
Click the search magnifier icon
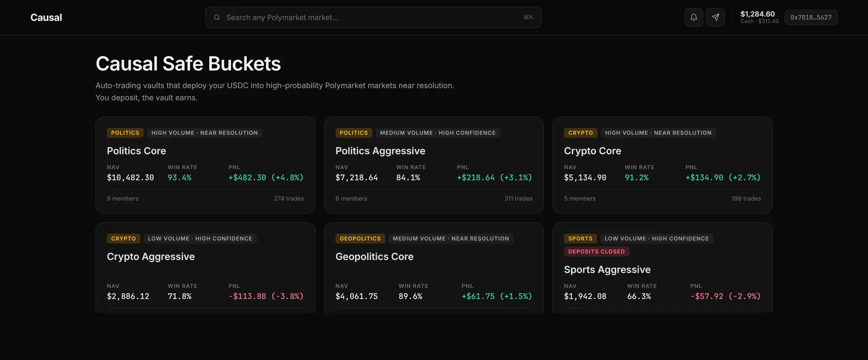(x=217, y=17)
